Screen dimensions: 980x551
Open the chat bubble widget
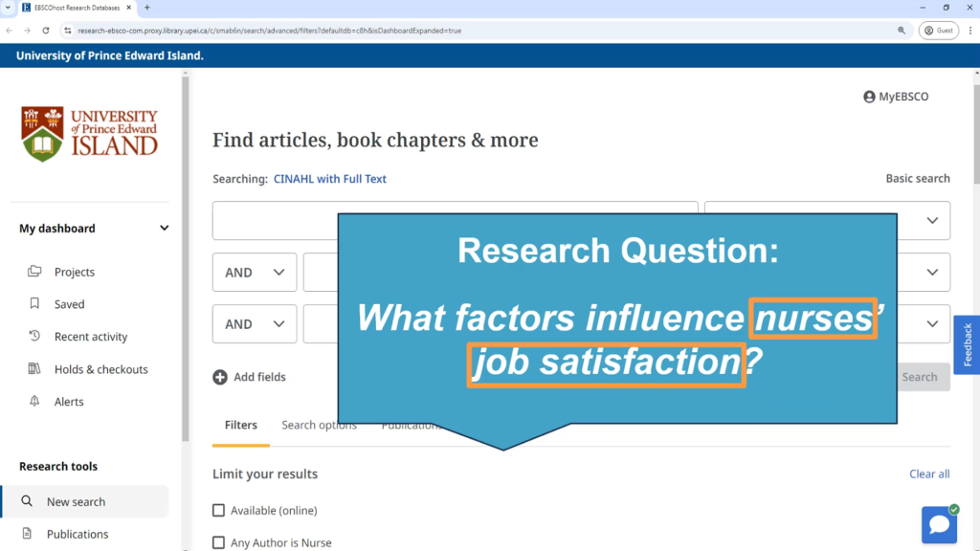click(x=939, y=524)
